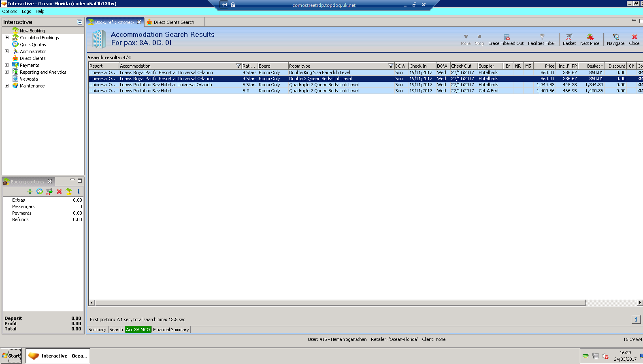
Task: Click the clock icon in the Booking contents toolbar
Action: click(x=39, y=192)
